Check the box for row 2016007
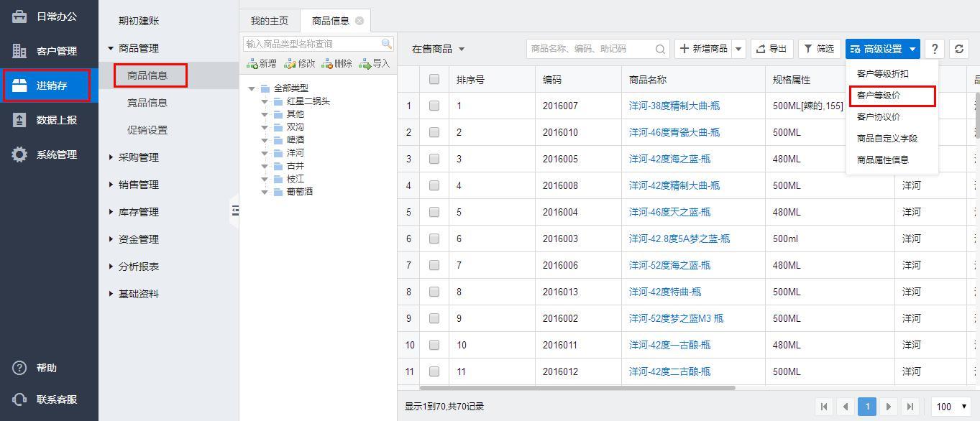The image size is (980, 421). (434, 106)
